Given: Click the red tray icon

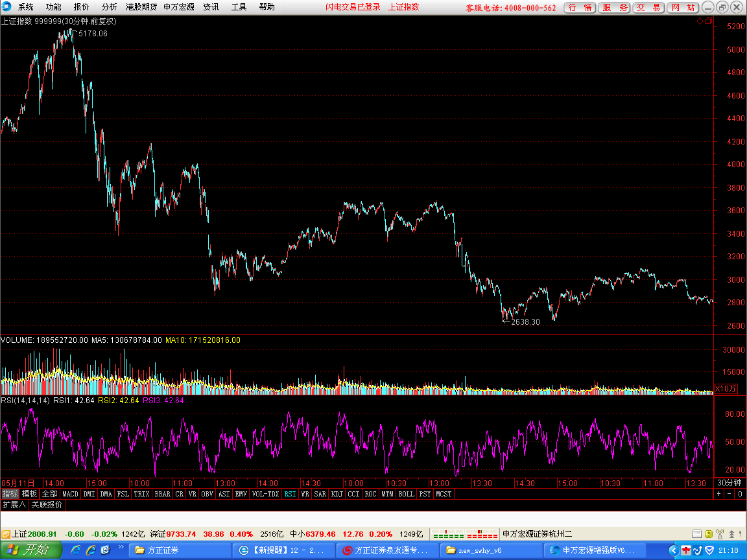Looking at the screenshot, I should tap(686, 550).
